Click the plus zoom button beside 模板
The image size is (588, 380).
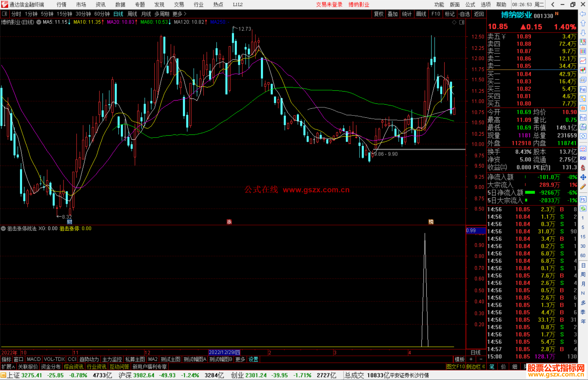pyautogui.click(x=471, y=359)
